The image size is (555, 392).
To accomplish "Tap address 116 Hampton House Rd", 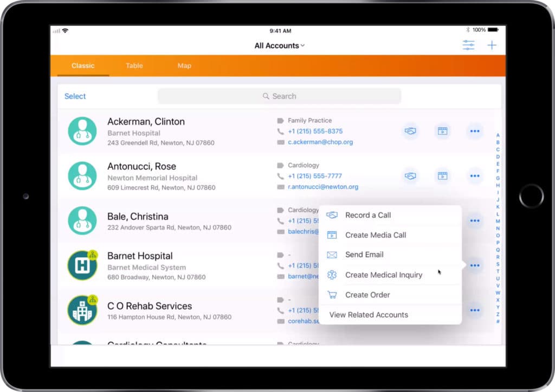I will pos(169,317).
